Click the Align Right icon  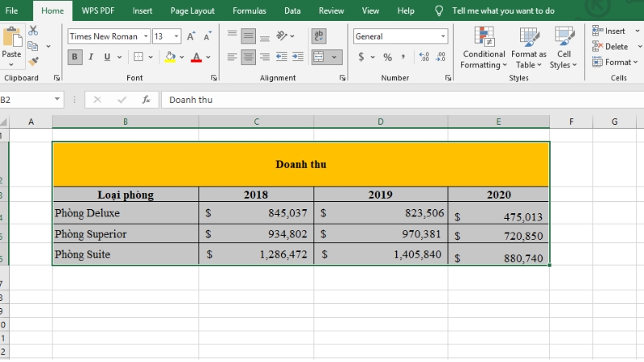coord(265,57)
